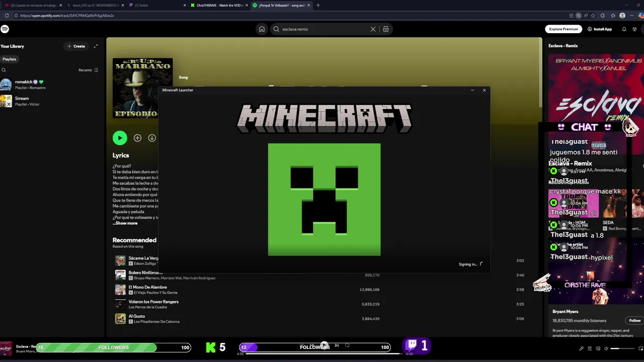This screenshot has width=644, height=362.
Task: Select track 'Volaron los Power Rangers'
Action: pyautogui.click(x=153, y=302)
